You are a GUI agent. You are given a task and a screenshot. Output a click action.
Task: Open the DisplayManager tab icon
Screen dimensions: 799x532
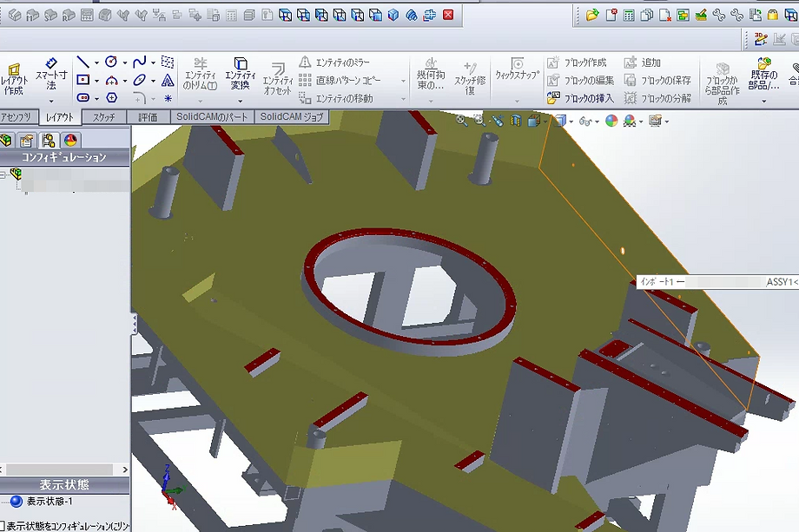tap(70, 140)
